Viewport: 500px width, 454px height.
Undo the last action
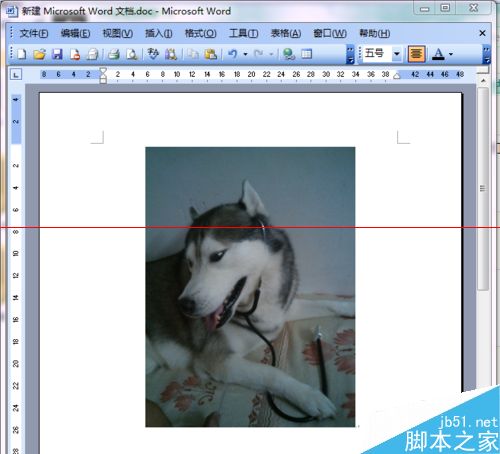coord(233,54)
